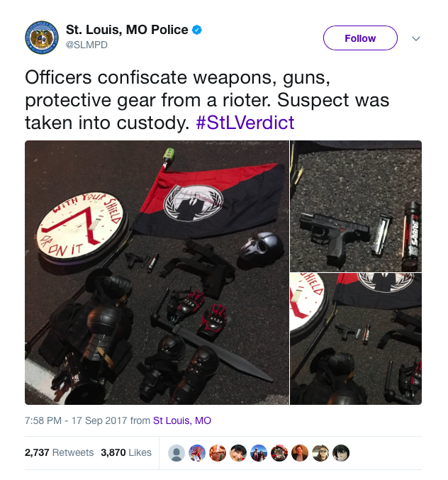This screenshot has height=480, width=448.
Task: Open the eighth liker avatar wearing sunglasses
Action: (x=320, y=453)
